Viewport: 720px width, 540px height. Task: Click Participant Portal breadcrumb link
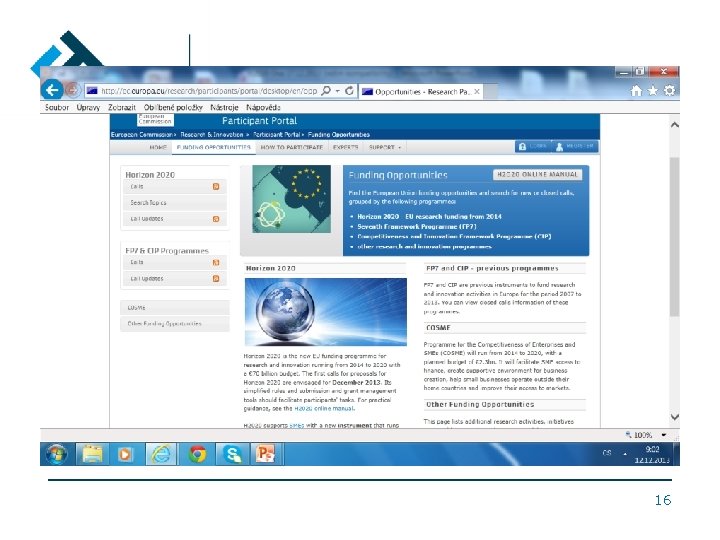[276, 135]
